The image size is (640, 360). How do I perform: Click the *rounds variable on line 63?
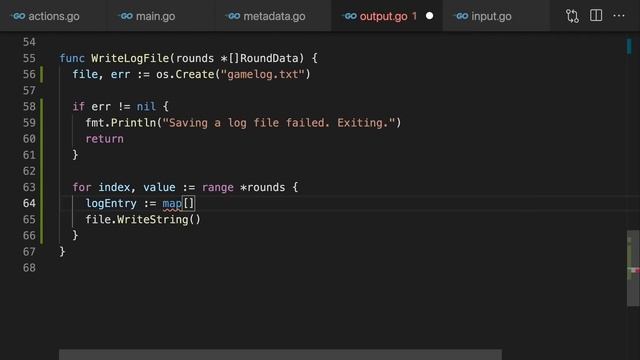(263, 187)
